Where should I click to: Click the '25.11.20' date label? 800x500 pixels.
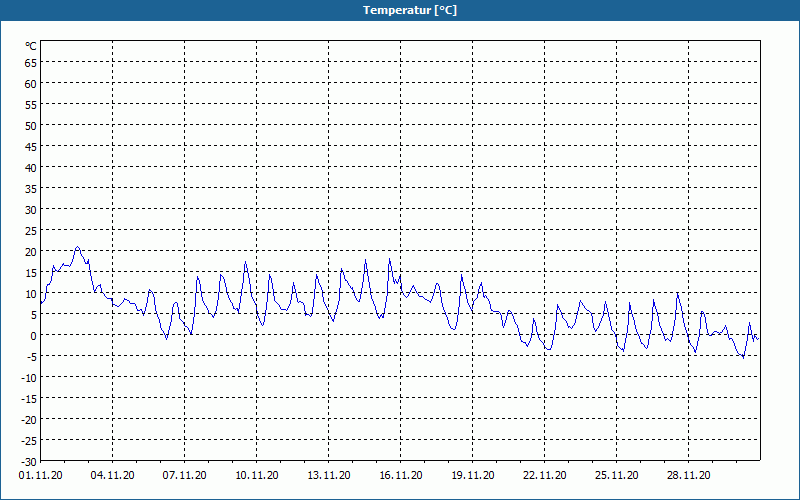pyautogui.click(x=616, y=475)
